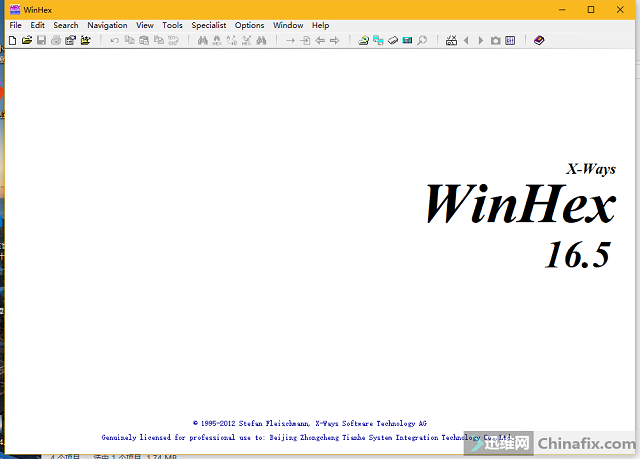This screenshot has width=640, height=459.
Task: Click the Modify Data (101/010) icon
Action: [173, 40]
